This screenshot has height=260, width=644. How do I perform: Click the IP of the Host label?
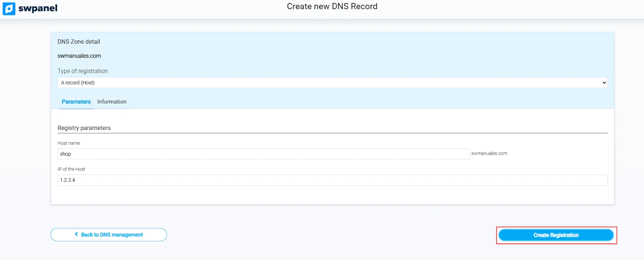point(71,169)
